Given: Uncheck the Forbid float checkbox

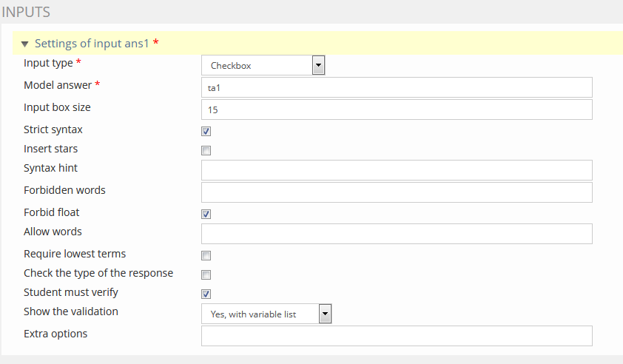Looking at the screenshot, I should tap(206, 215).
